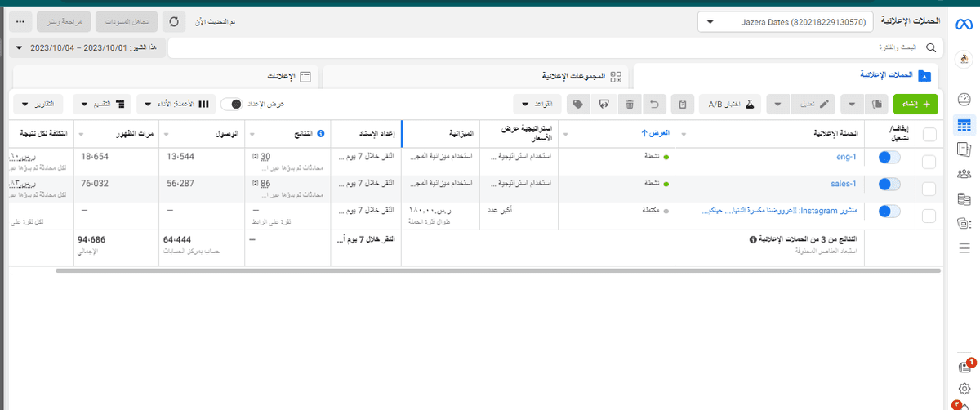
Task: Click the 86 results value for sales-1
Action: pos(265,184)
